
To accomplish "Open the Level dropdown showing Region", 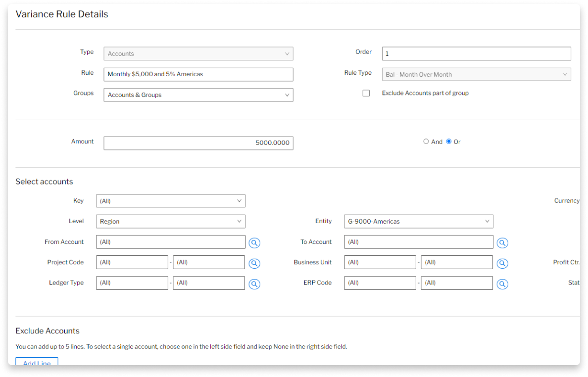I will point(171,222).
